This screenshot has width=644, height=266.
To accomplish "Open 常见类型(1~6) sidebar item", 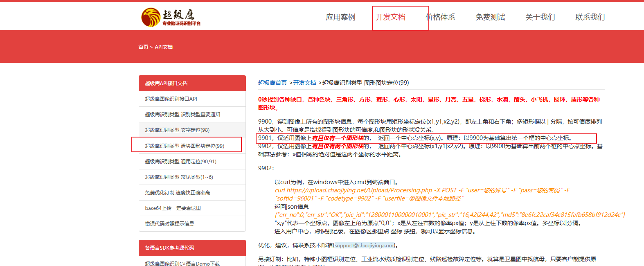I will coord(192,177).
